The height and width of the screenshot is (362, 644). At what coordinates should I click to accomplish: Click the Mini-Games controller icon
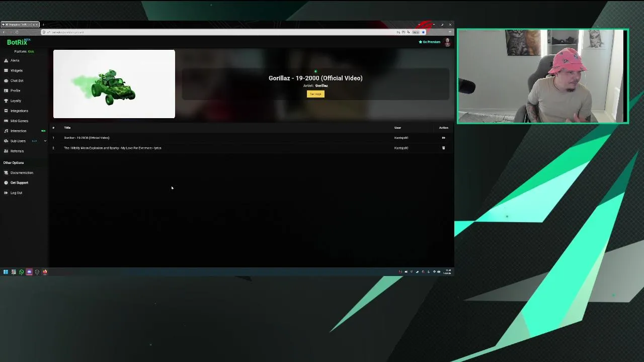[6, 121]
